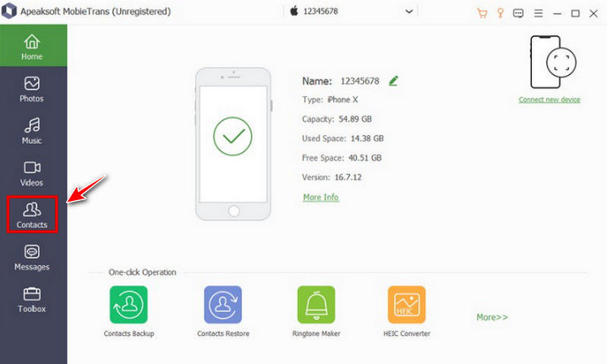Open the Photos section

tap(32, 89)
